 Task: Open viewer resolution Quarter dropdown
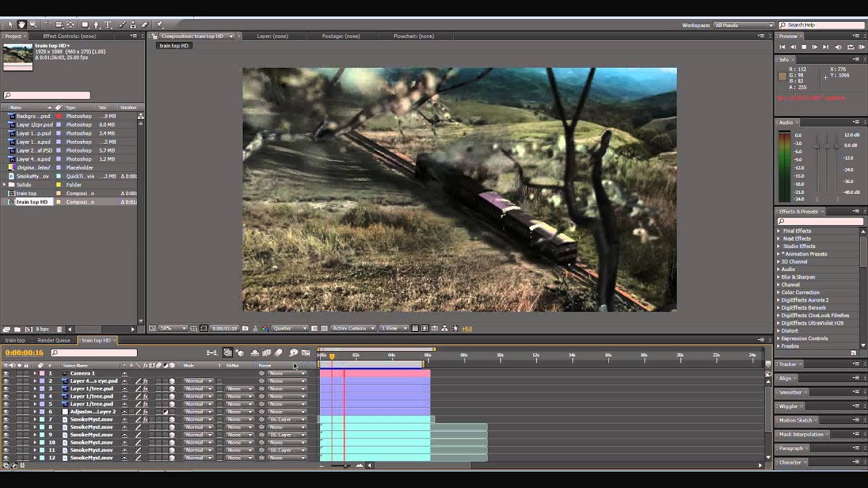click(x=290, y=328)
